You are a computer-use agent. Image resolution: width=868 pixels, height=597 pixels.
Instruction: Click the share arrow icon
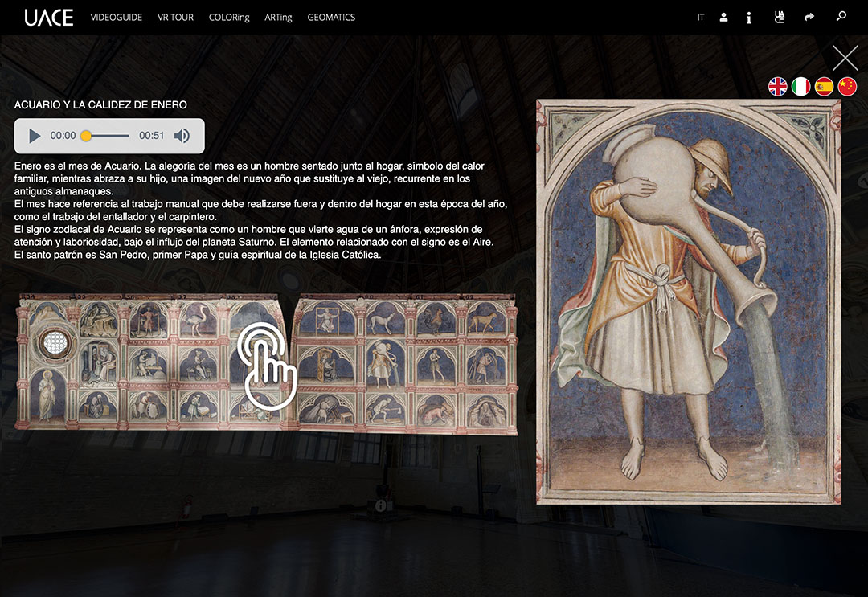(809, 17)
